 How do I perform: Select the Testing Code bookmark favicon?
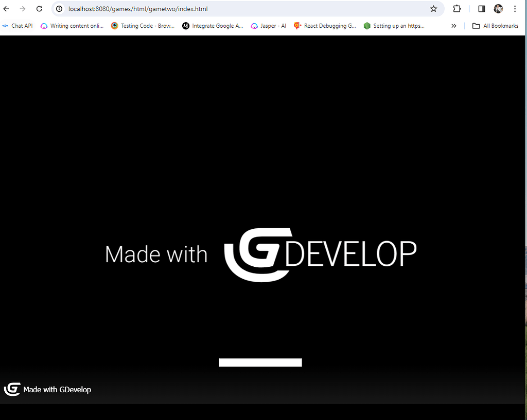coord(114,26)
